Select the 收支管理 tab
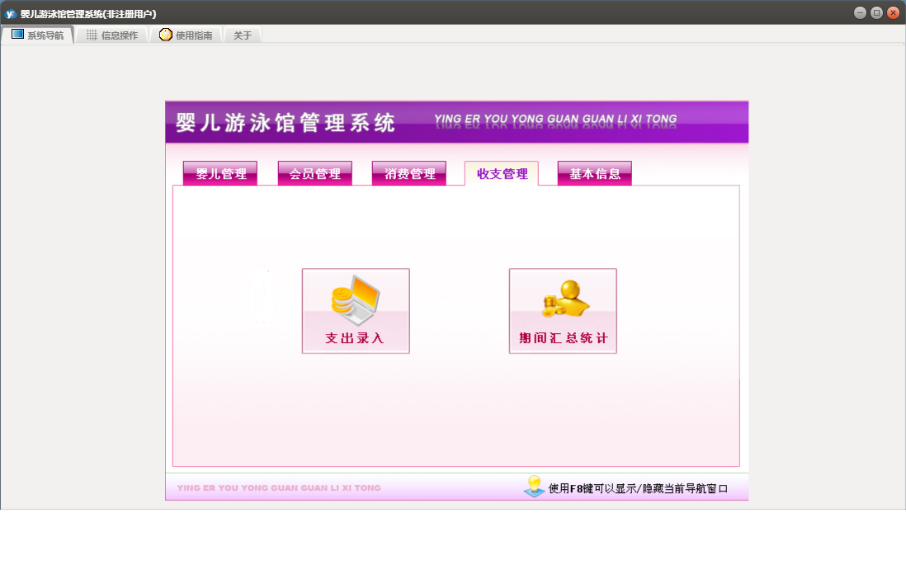 (502, 173)
